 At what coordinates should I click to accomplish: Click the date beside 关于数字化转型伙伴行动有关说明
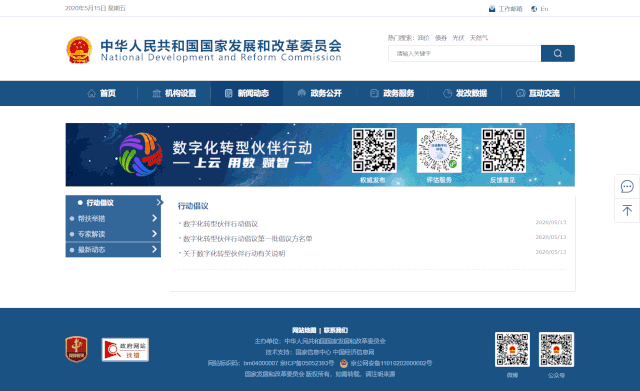551,252
